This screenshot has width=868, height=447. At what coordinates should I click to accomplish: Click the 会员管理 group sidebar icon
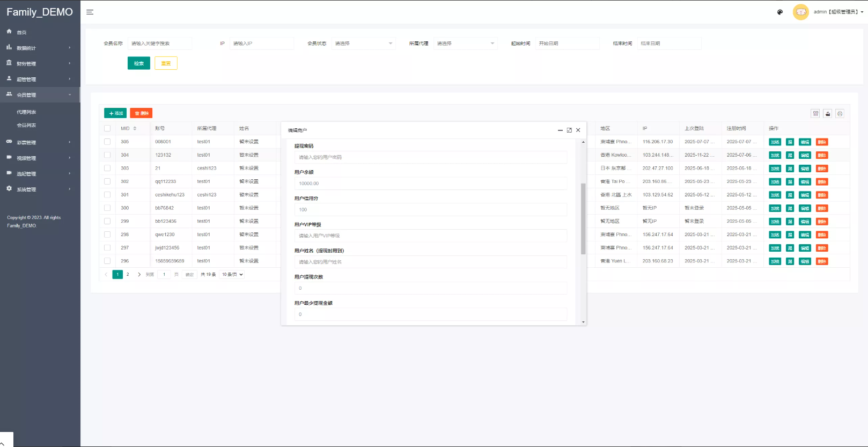[9, 94]
